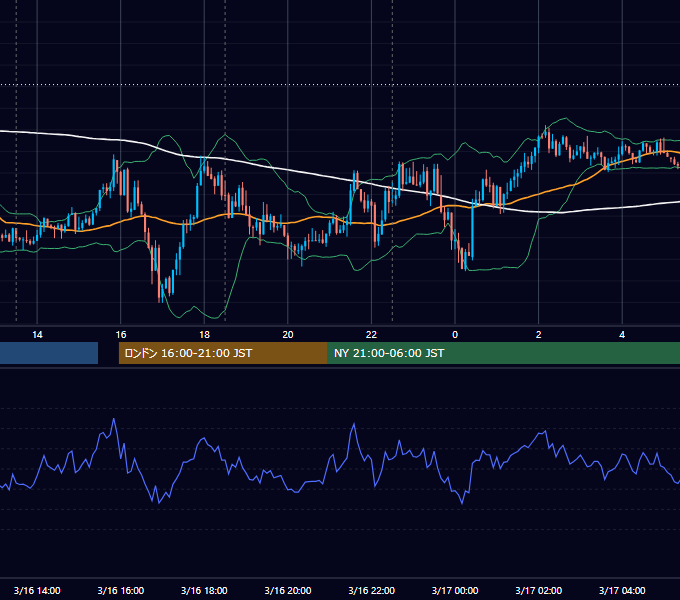Click the 2 hour label on chart axis
The image size is (680, 600).
pos(539,335)
